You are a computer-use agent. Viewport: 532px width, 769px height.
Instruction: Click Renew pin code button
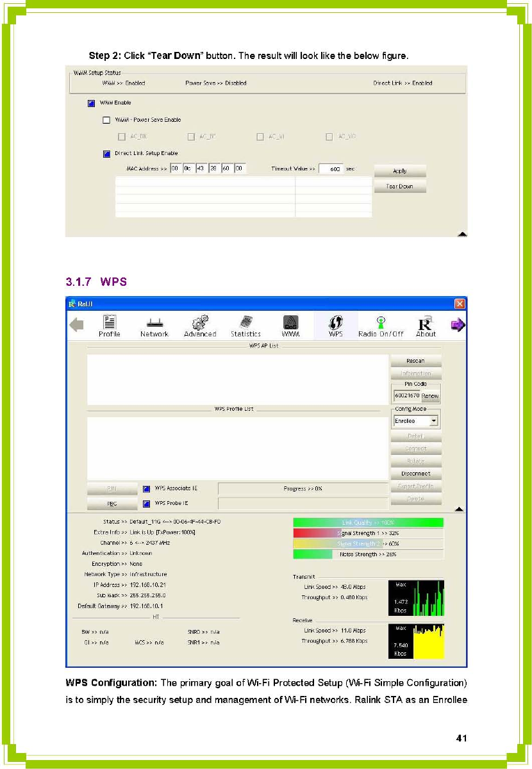(430, 396)
